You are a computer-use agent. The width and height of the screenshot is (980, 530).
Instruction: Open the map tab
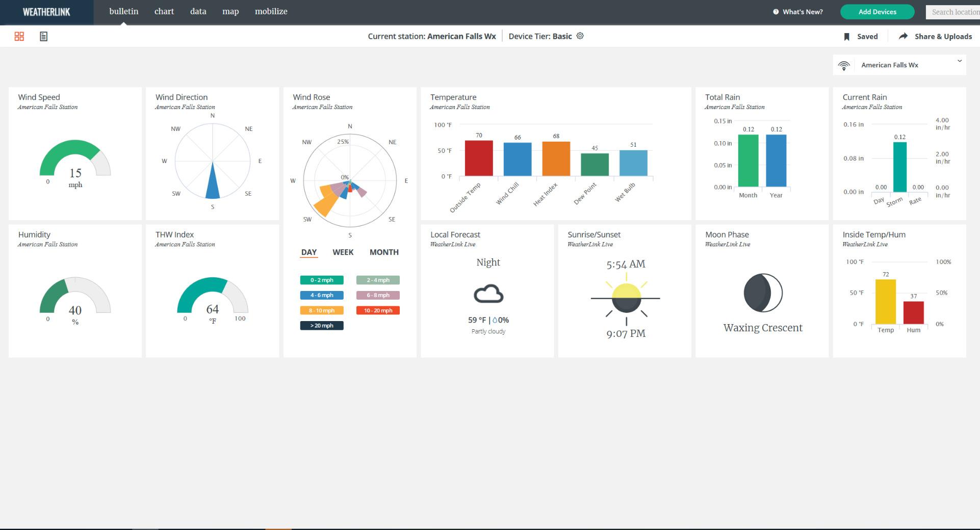[x=230, y=11]
